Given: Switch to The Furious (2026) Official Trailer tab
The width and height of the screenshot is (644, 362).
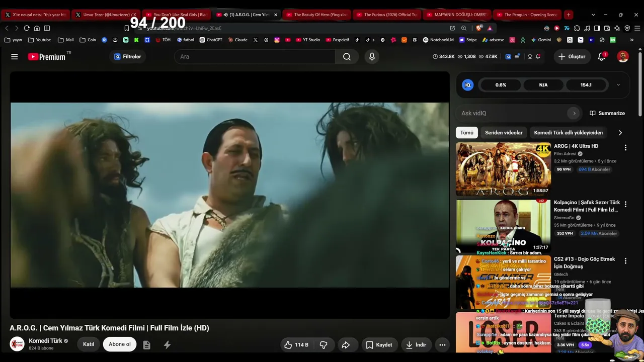Looking at the screenshot, I should tap(387, 15).
